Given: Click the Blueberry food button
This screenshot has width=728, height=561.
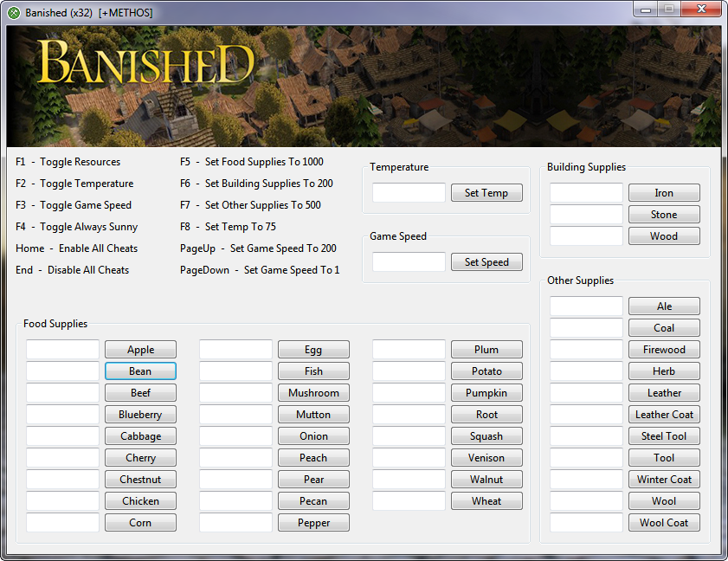Looking at the screenshot, I should click(x=141, y=414).
